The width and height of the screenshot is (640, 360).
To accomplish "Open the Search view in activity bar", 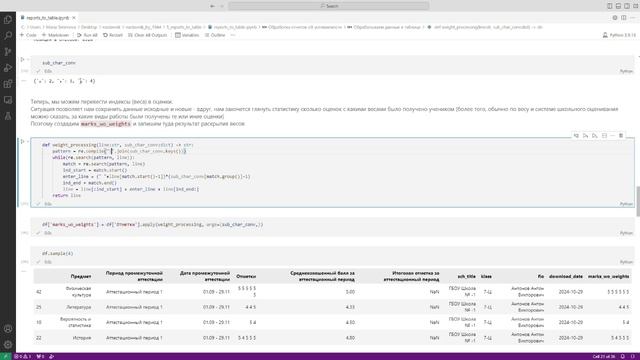I will tap(8, 36).
